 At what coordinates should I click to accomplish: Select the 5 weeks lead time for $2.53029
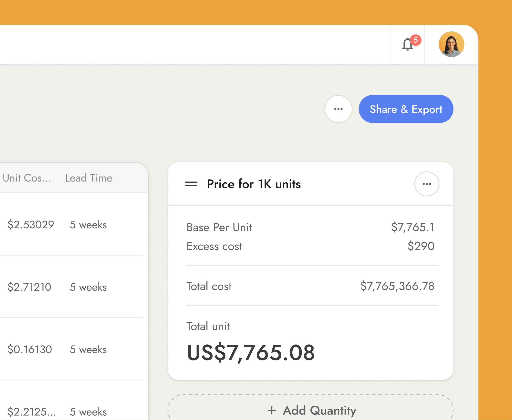pyautogui.click(x=88, y=225)
